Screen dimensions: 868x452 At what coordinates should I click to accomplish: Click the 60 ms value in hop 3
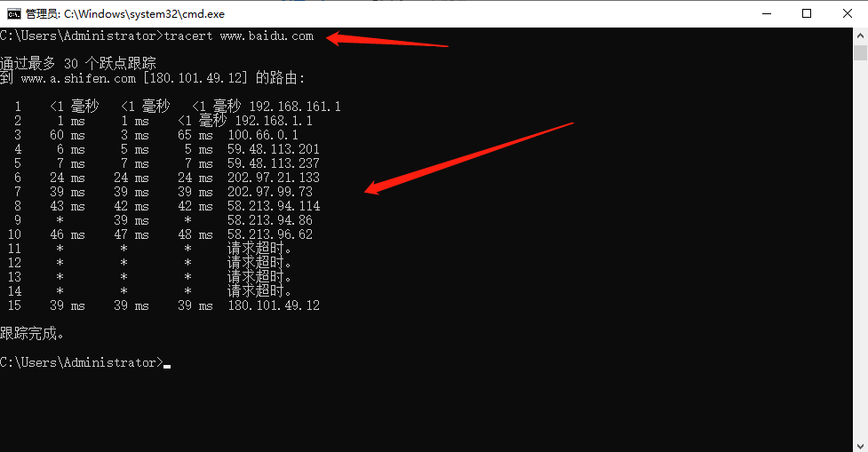click(68, 135)
